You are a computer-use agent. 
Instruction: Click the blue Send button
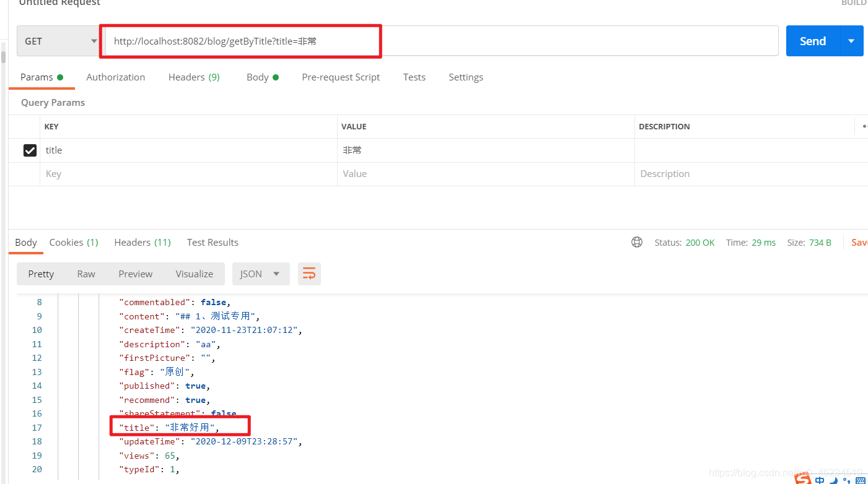click(x=812, y=41)
